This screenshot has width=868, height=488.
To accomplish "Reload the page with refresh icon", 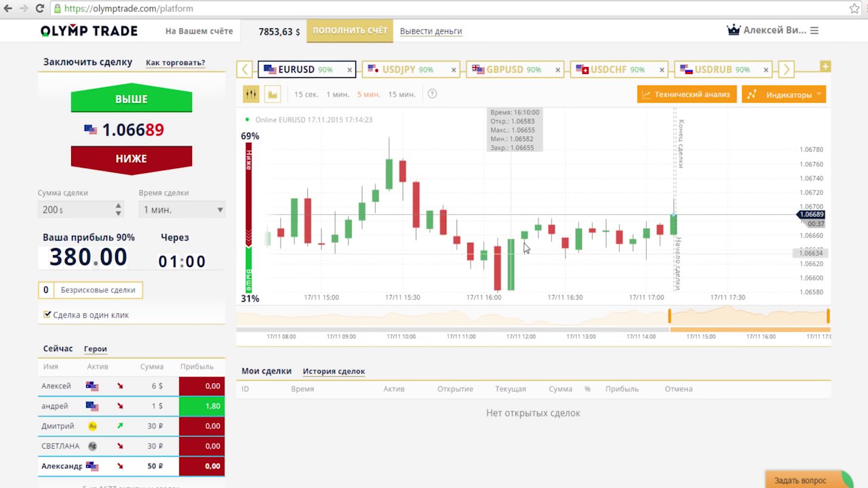I will coord(39,9).
